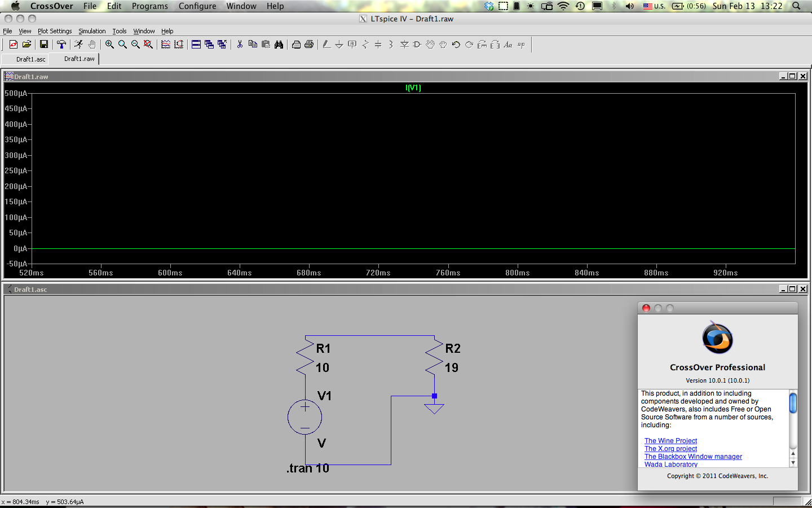Viewport: 812px width, 508px height.
Task: Open the Configure menu in CrossOver menu bar
Action: [x=197, y=6]
